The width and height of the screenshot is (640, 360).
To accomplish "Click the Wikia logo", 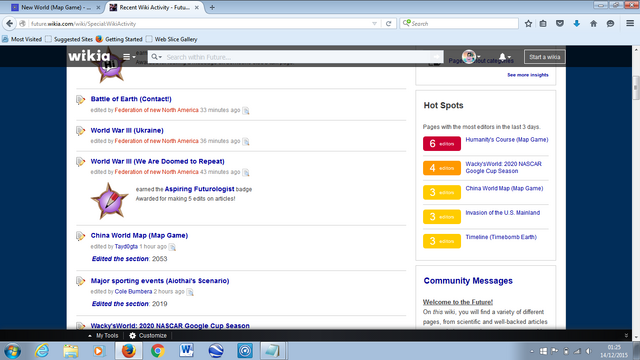I will click(x=89, y=56).
